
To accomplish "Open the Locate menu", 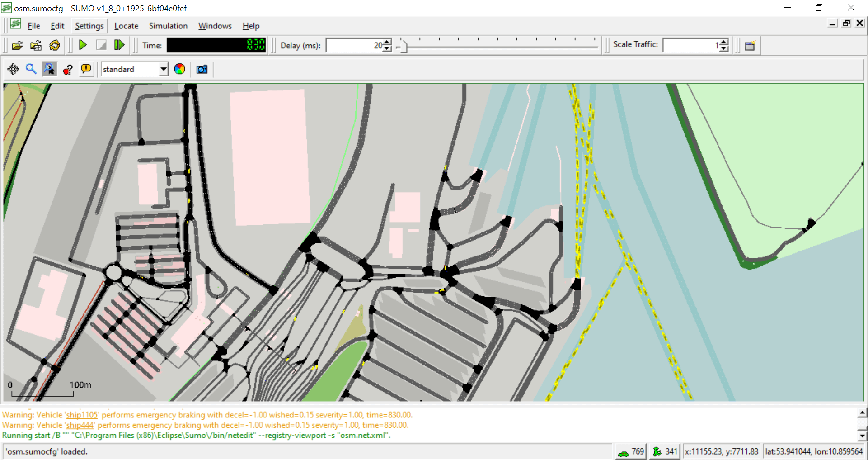I will (126, 26).
